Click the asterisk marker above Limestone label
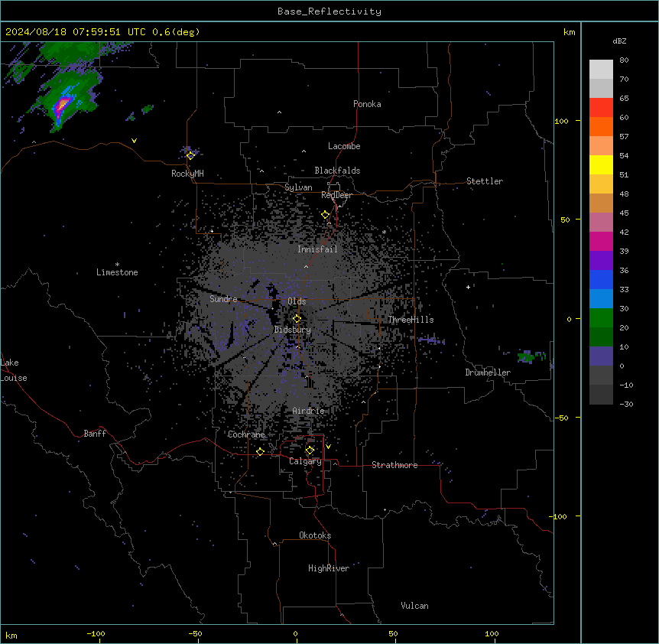The width and height of the screenshot is (659, 644). coord(117,265)
